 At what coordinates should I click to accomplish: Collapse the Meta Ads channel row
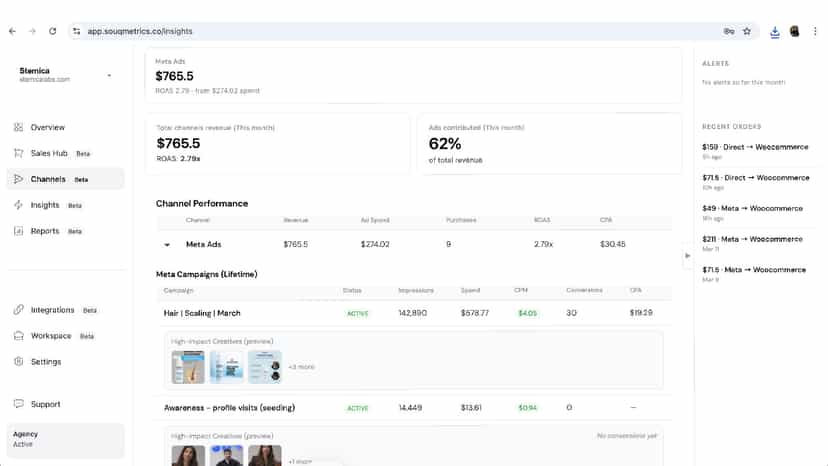click(167, 245)
